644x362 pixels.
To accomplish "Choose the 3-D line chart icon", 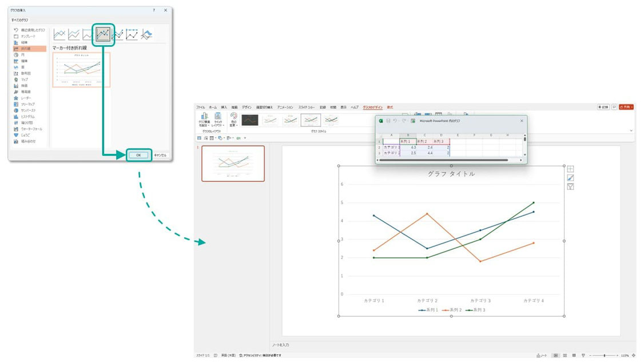I will [146, 34].
